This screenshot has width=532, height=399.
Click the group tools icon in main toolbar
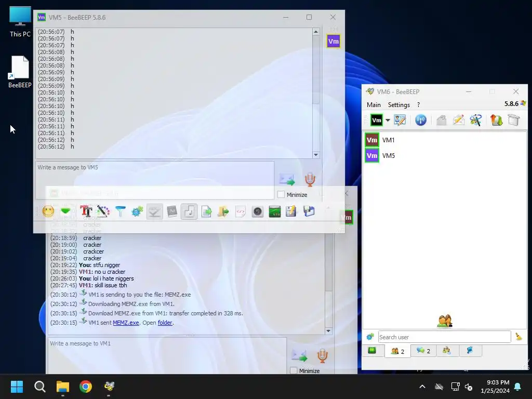(476, 120)
